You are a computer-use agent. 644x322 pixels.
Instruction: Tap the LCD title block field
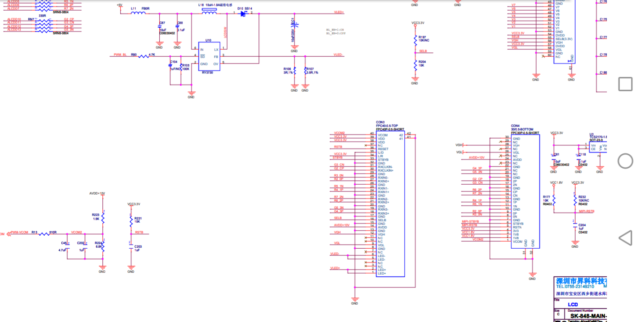(x=573, y=305)
